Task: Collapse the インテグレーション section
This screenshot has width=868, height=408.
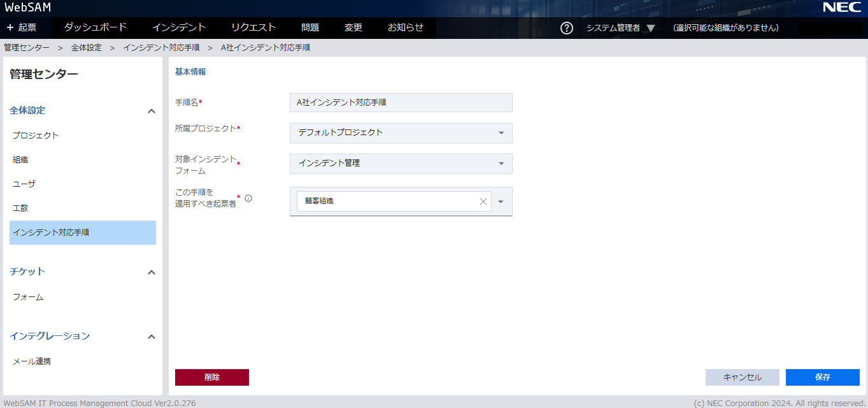Action: 151,337
